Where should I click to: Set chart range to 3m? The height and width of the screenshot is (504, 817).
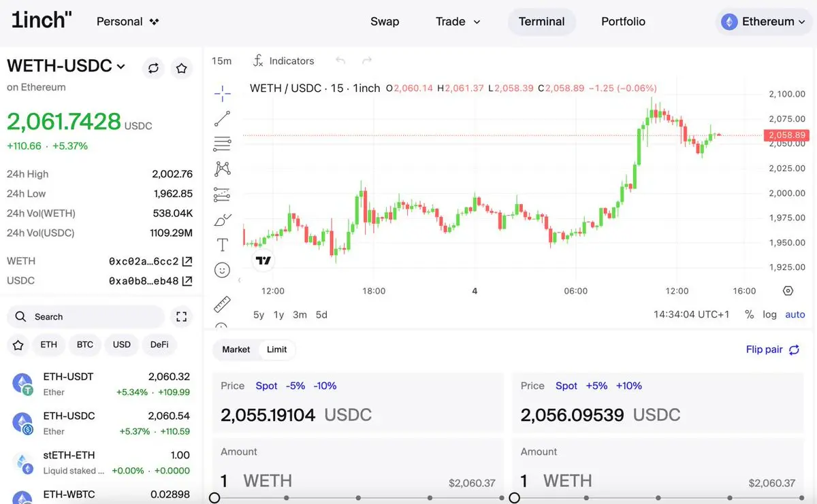point(300,315)
